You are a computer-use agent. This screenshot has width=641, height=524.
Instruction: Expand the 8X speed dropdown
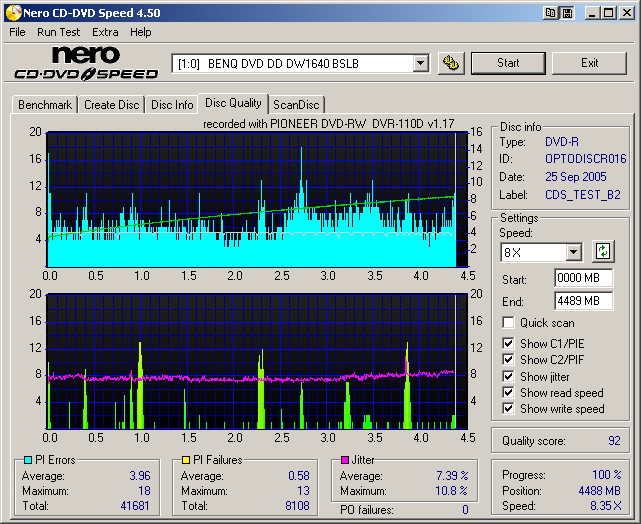(x=573, y=252)
